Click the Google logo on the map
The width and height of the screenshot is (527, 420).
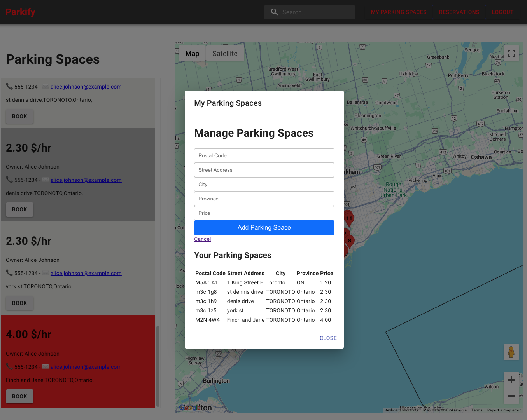pos(191,408)
